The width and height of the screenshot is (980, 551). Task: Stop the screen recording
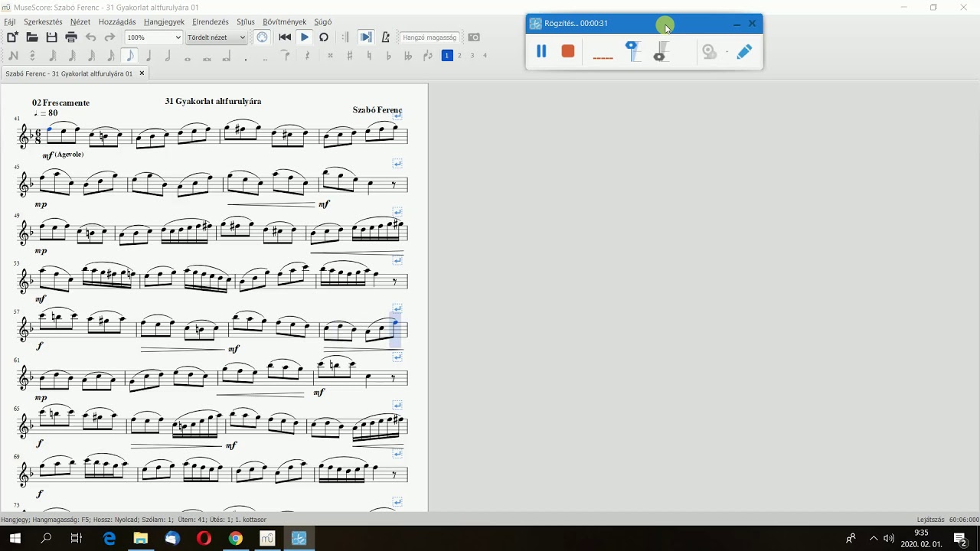coord(568,51)
